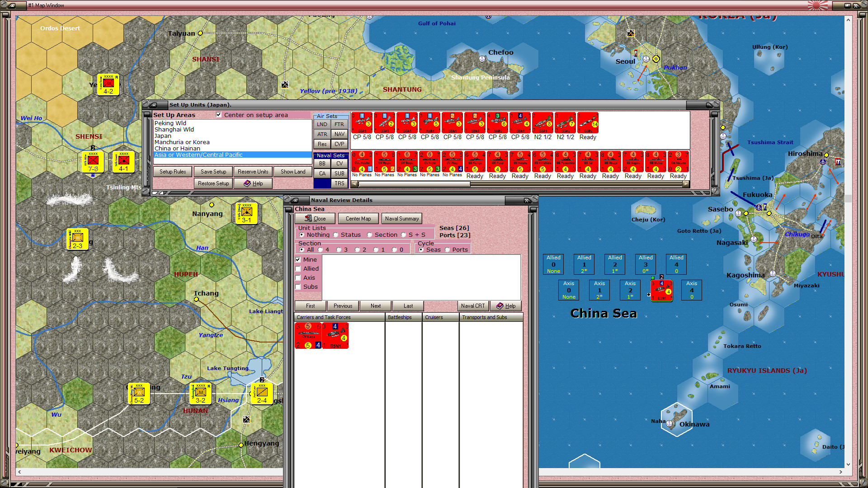
Task: Select the G3M2 air unit counter
Action: pos(588,122)
